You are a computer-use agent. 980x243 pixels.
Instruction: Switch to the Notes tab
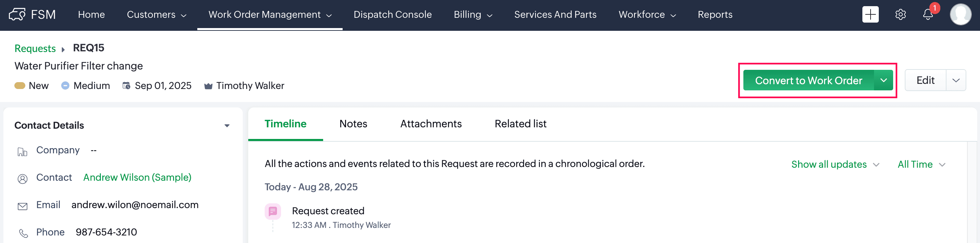[x=353, y=124]
